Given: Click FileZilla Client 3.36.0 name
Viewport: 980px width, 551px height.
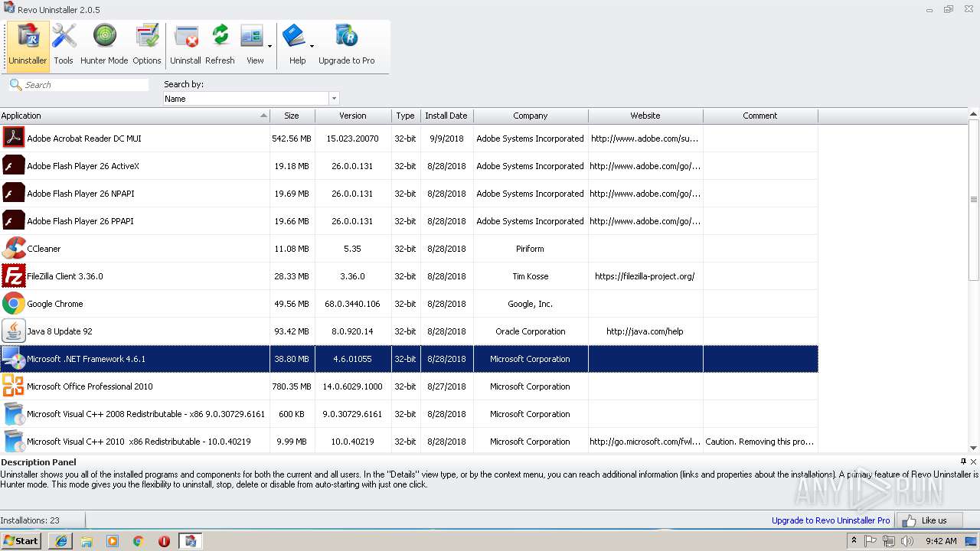Looking at the screenshot, I should tap(65, 276).
